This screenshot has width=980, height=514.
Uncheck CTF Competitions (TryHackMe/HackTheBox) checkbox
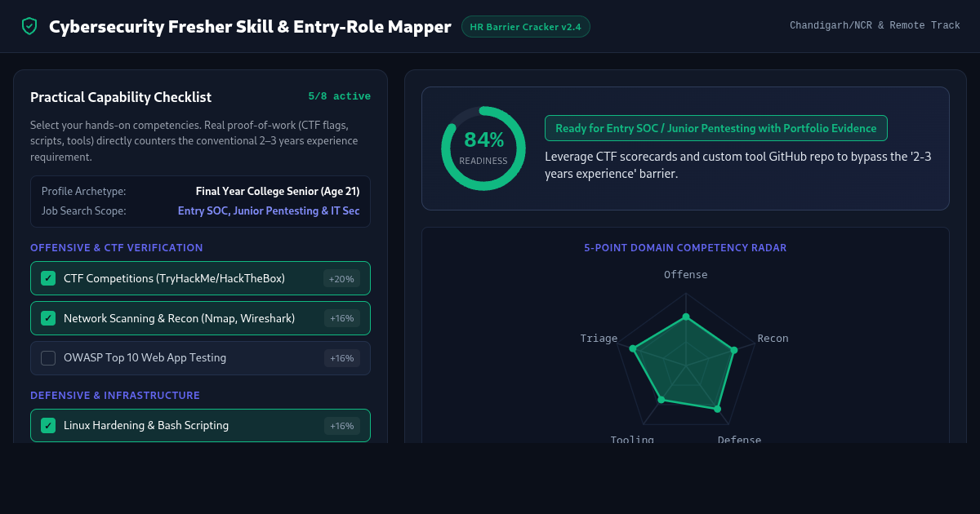(48, 278)
